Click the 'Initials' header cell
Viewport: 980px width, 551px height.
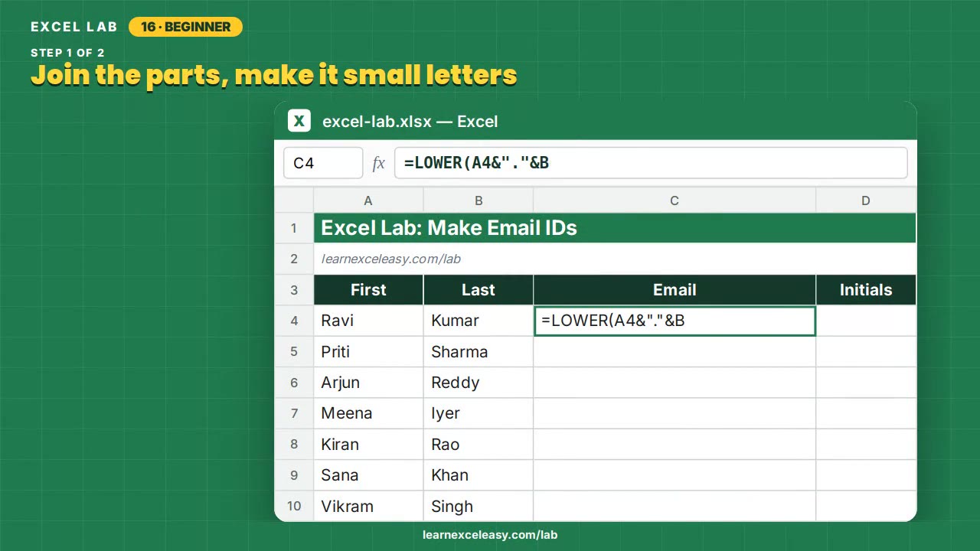866,290
